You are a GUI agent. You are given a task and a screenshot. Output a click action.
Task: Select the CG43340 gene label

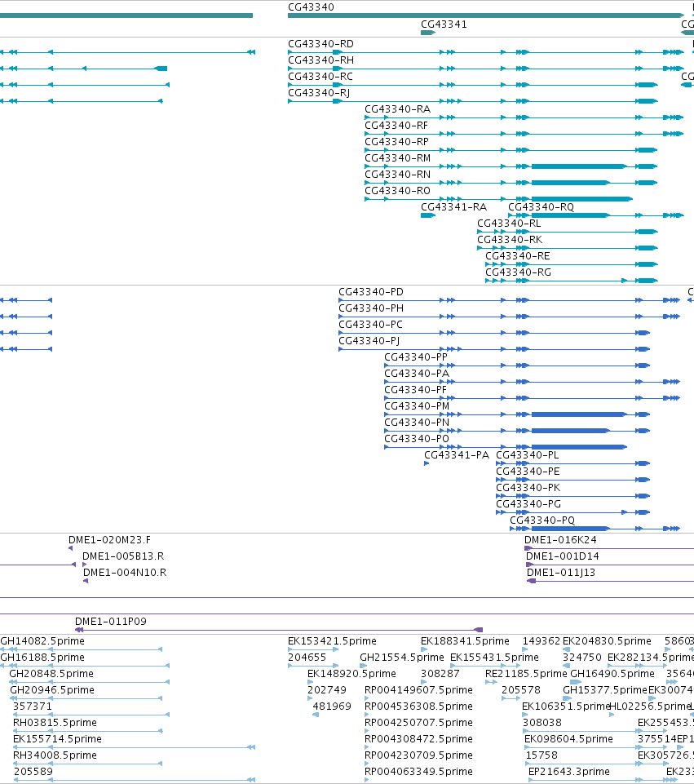pos(311,7)
